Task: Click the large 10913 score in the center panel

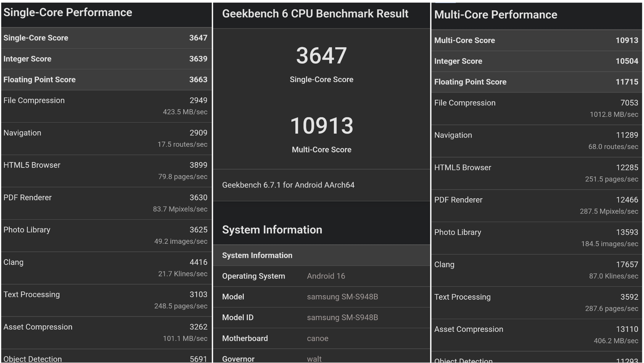Action: 321,126
